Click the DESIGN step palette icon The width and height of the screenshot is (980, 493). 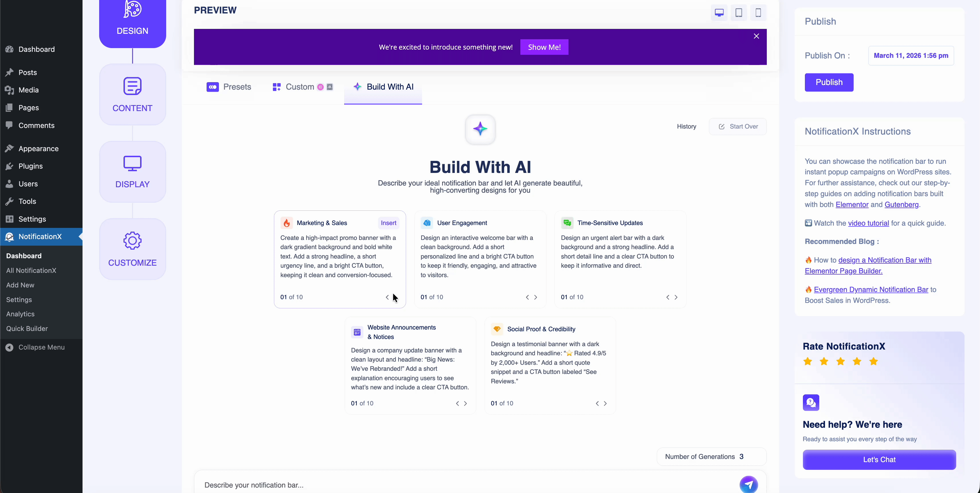132,9
